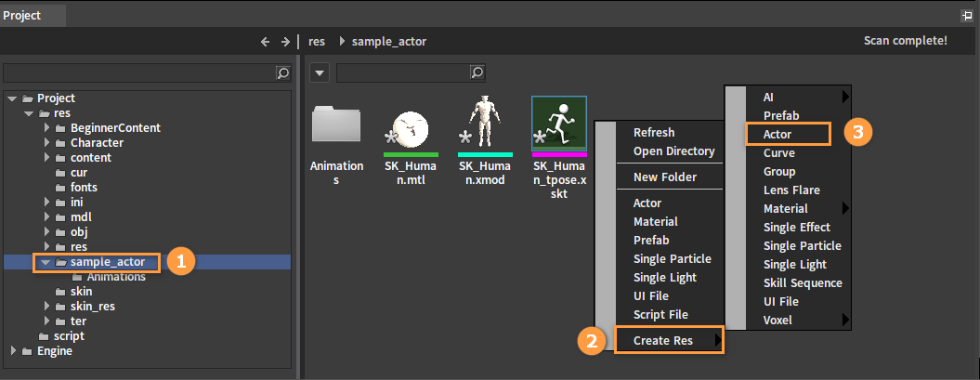
Task: Go back with the left arrow
Action: [265, 42]
